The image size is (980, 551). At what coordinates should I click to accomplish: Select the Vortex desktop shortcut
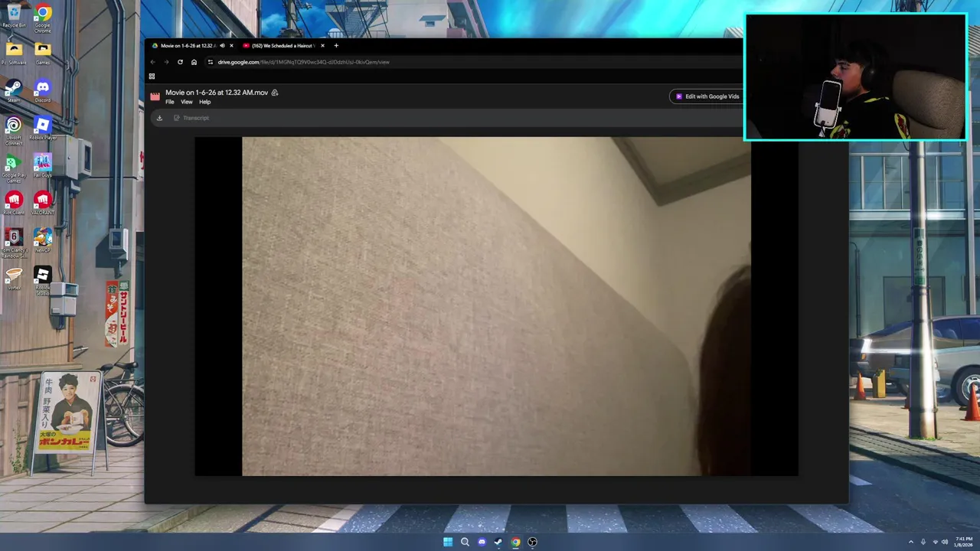coord(14,278)
